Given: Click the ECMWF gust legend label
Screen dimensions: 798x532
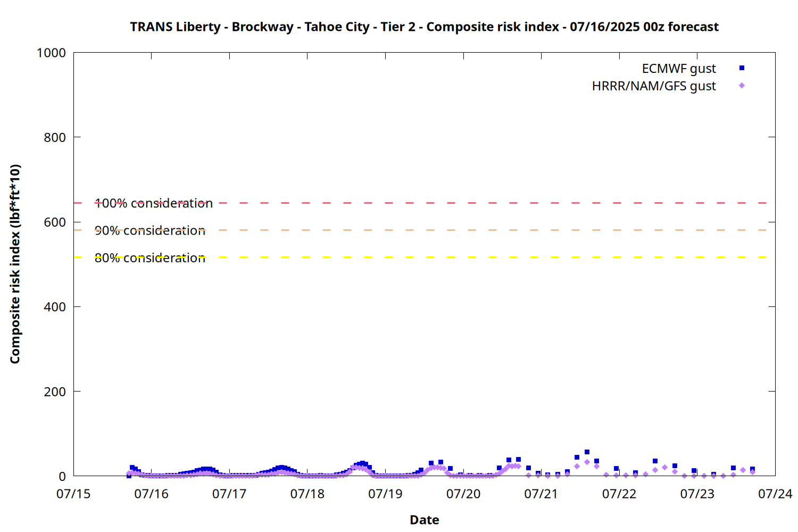Looking at the screenshot, I should [x=679, y=69].
